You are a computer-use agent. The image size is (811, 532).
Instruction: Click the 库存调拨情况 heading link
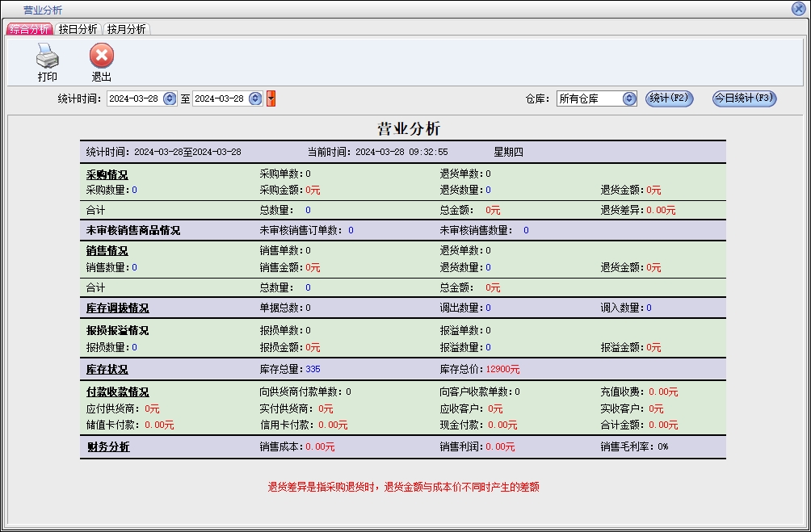pyautogui.click(x=118, y=308)
